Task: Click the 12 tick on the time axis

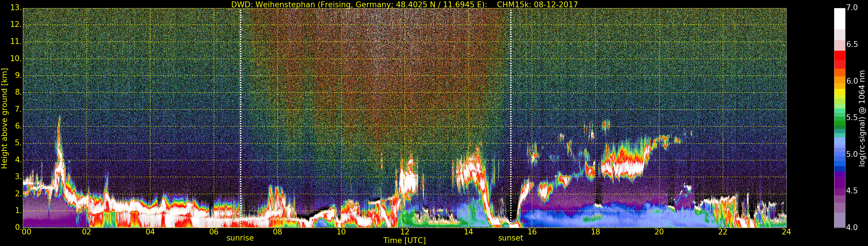Action: click(x=405, y=232)
